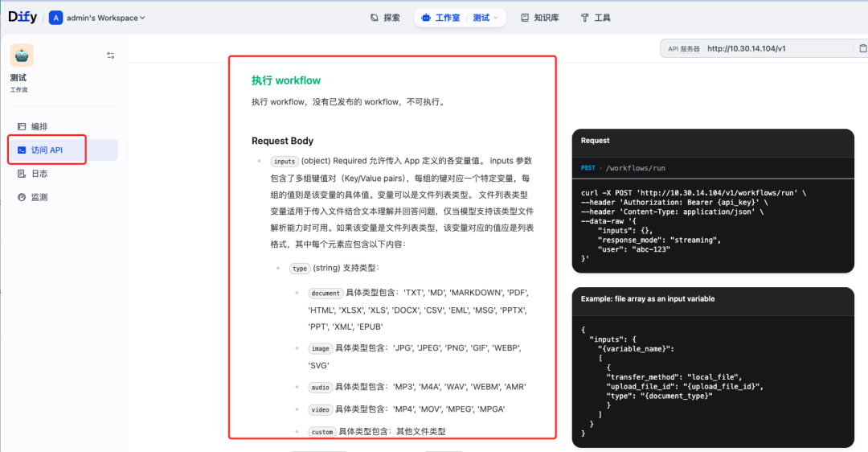Click the Dify logo
Viewport: 868px width, 452px height.
tap(23, 17)
